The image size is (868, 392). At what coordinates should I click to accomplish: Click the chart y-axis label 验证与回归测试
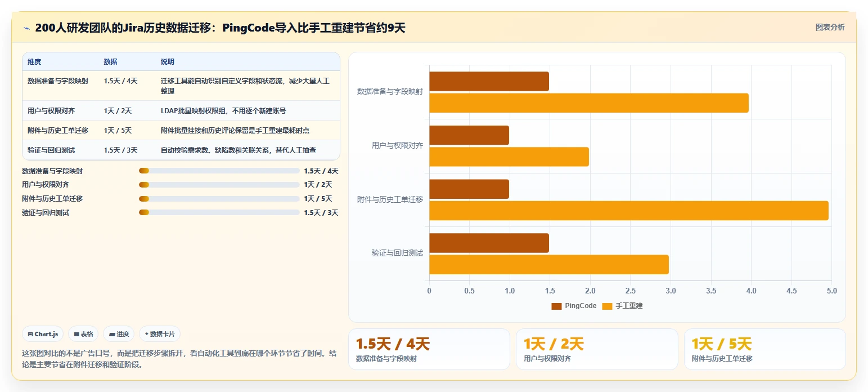click(x=397, y=253)
